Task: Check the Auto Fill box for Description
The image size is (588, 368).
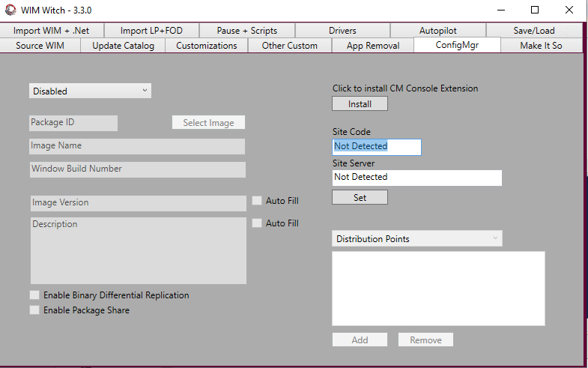Action: point(257,223)
